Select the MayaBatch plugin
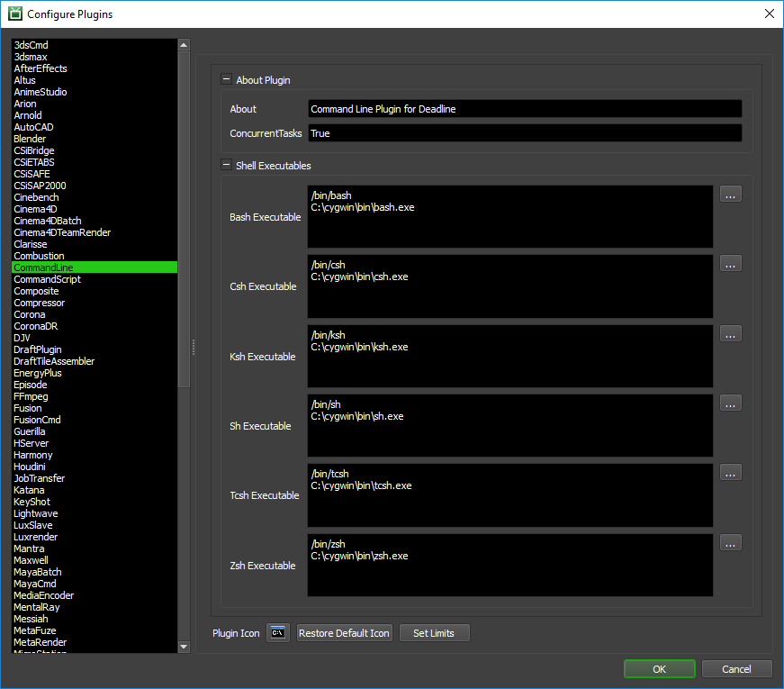Screen dimensions: 784x689 tap(95, 572)
